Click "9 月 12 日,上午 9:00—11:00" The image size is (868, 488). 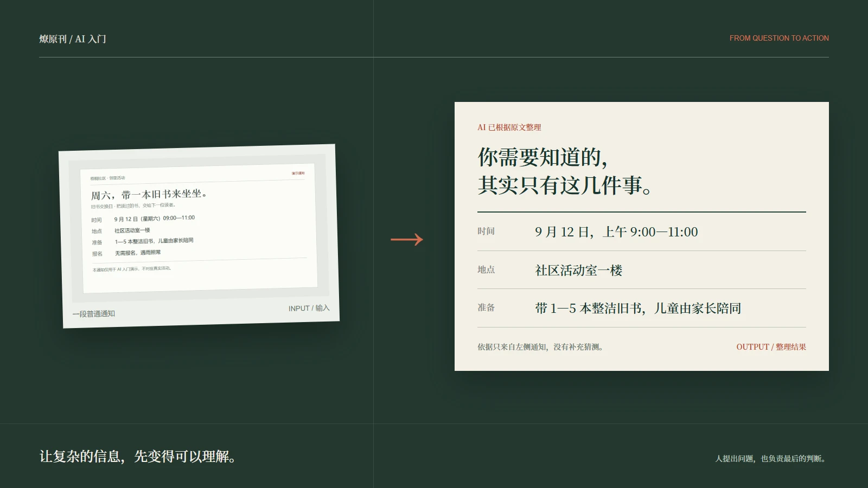[x=616, y=232]
